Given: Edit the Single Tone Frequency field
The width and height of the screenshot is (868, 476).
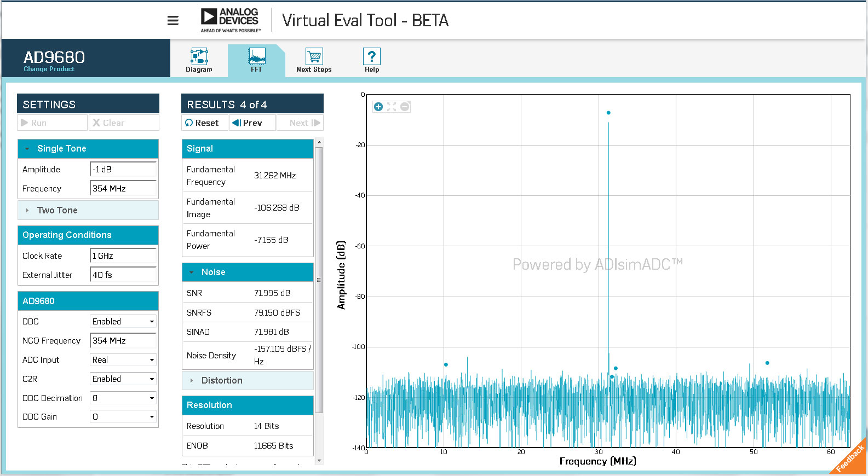Looking at the screenshot, I should (x=123, y=189).
